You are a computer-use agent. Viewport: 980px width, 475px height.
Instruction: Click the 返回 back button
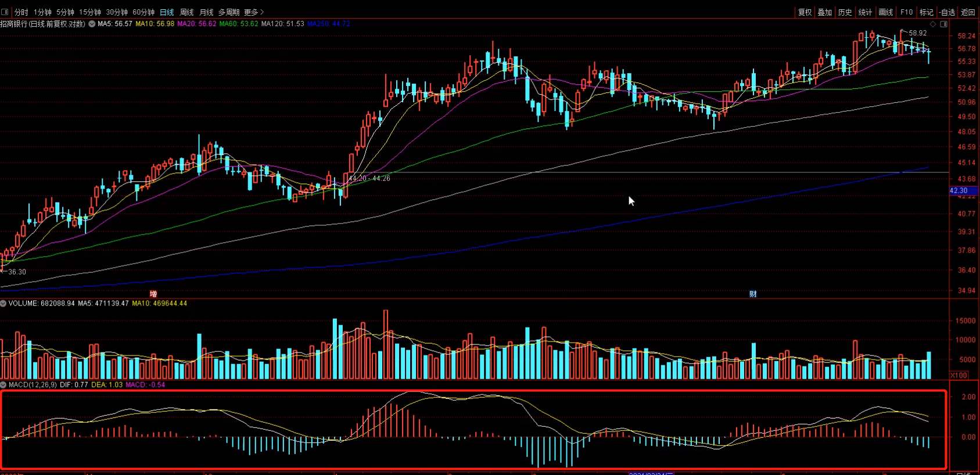pyautogui.click(x=968, y=12)
